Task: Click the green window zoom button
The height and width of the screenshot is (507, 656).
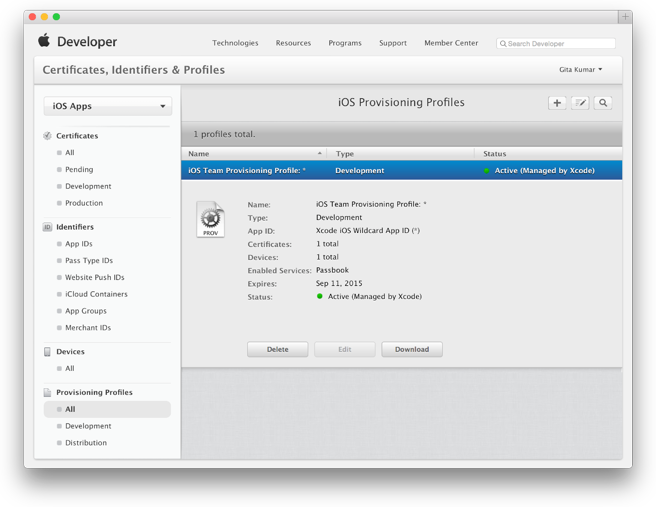Action: 56,17
